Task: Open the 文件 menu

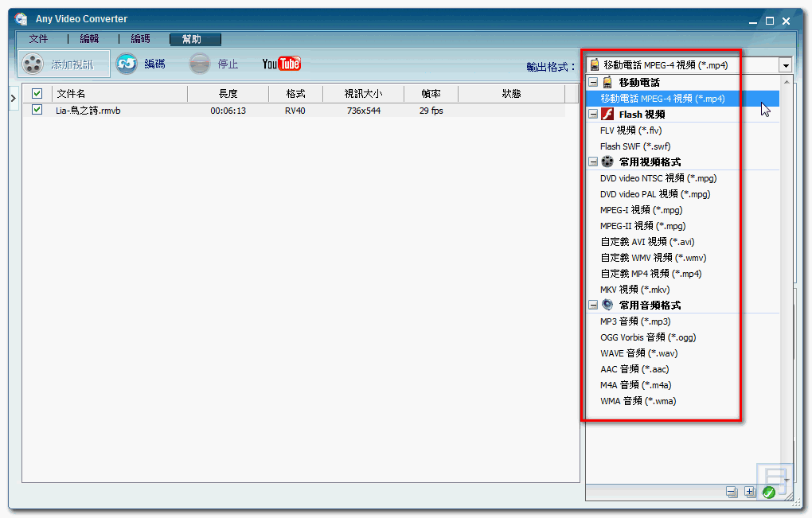Action: tap(38, 37)
